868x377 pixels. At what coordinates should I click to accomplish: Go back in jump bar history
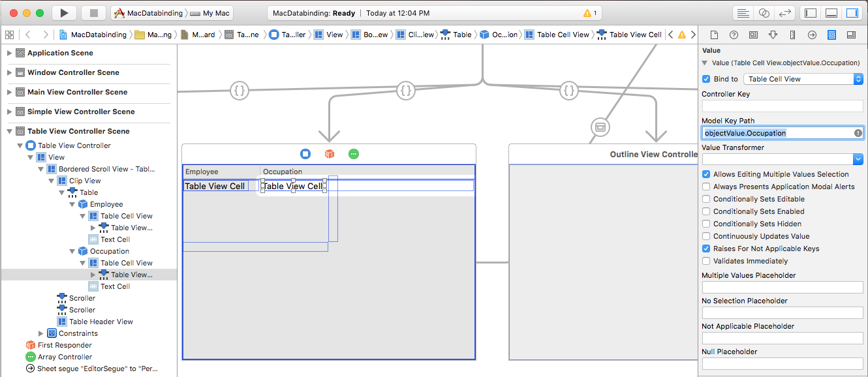coord(28,35)
